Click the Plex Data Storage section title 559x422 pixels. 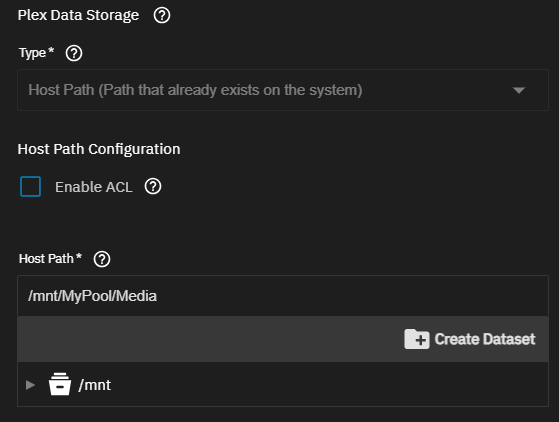tap(78, 15)
